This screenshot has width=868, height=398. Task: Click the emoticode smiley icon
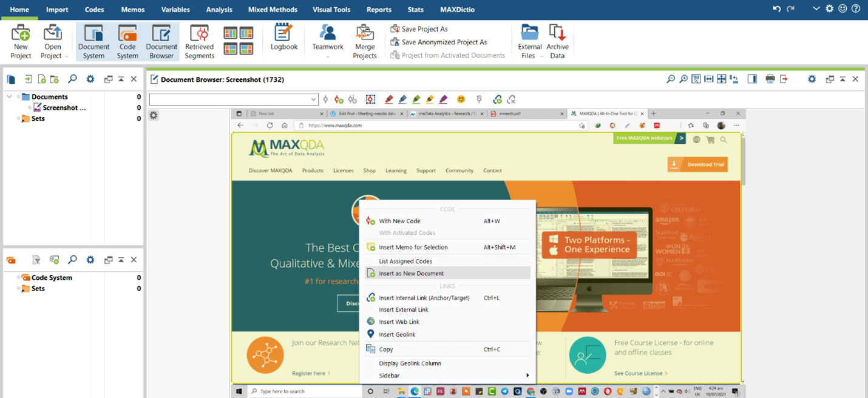461,99
